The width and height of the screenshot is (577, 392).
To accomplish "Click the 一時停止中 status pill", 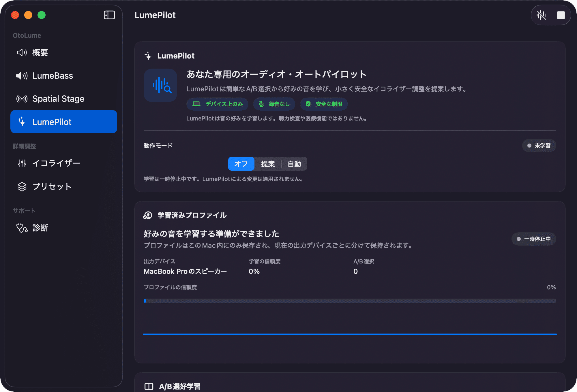I will tap(534, 239).
